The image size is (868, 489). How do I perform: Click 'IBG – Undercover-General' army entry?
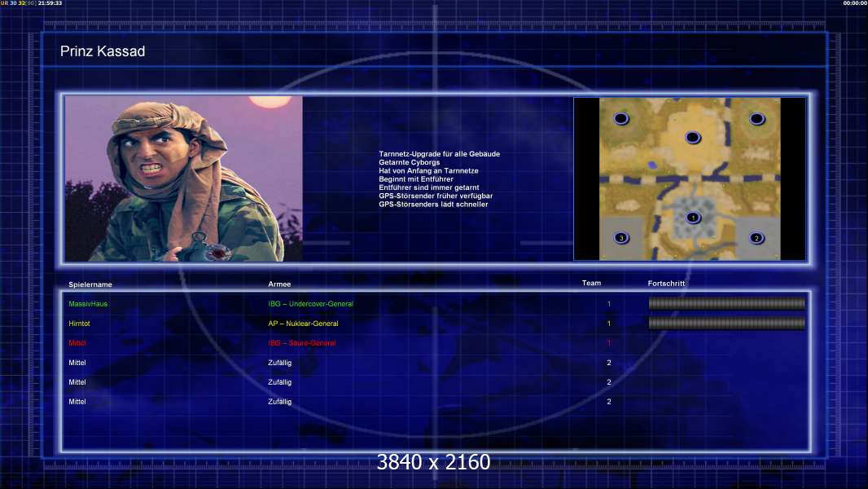point(310,304)
